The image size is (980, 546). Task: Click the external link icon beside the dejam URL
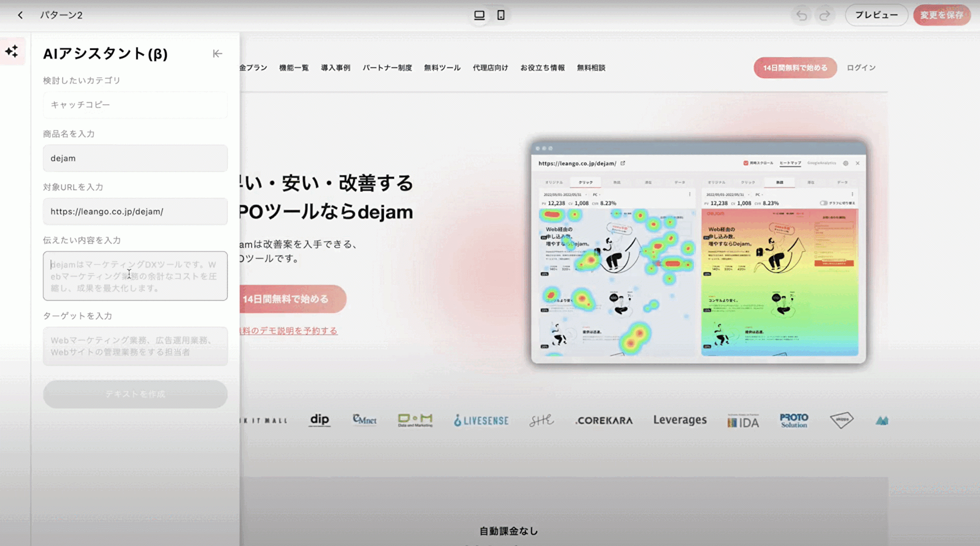click(x=623, y=164)
